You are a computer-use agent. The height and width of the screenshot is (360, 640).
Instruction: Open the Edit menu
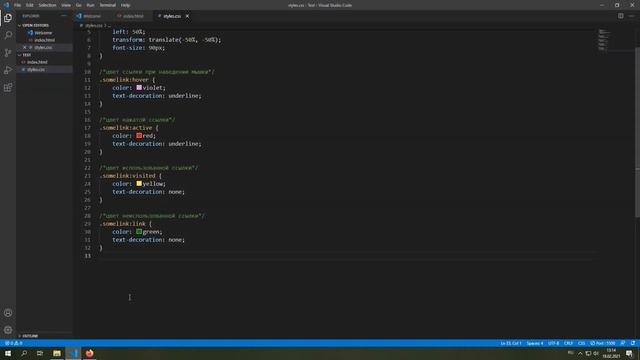click(30, 5)
